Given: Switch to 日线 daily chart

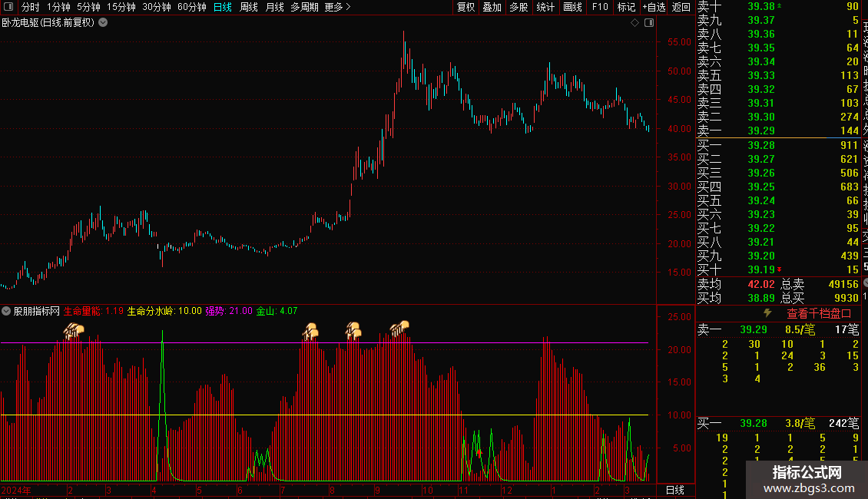Looking at the screenshot, I should pyautogui.click(x=223, y=7).
